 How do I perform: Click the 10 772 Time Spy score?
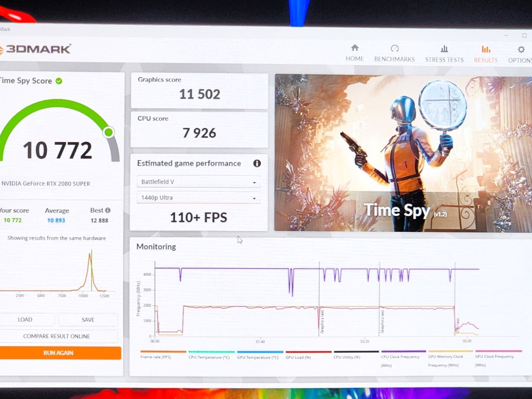tap(57, 150)
